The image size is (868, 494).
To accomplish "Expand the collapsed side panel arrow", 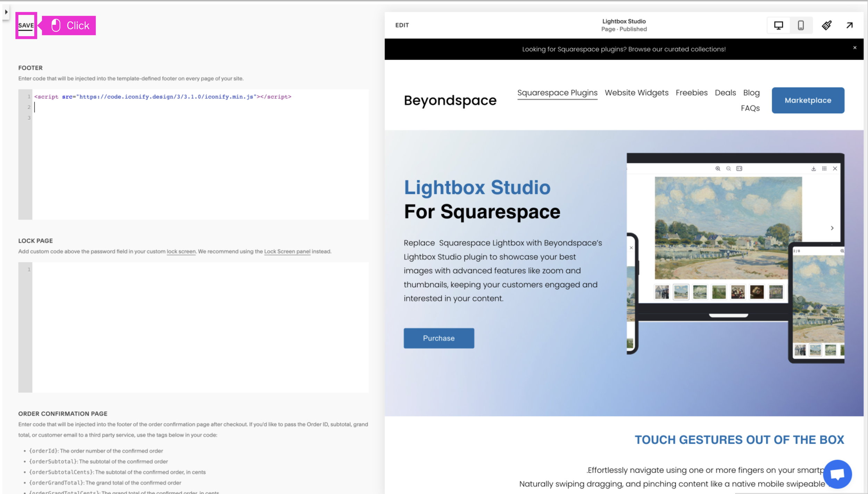I will click(x=6, y=12).
